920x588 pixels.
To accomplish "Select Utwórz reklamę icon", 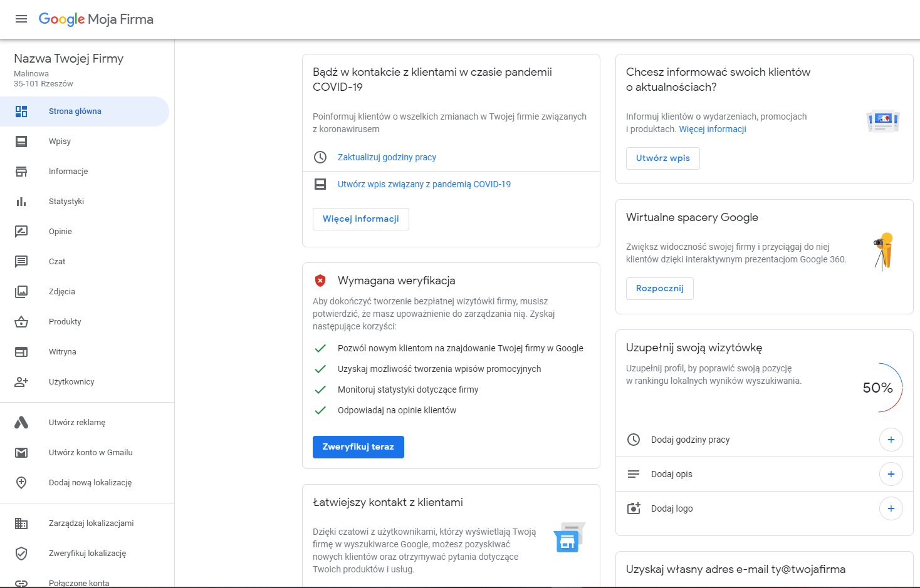I will (21, 422).
